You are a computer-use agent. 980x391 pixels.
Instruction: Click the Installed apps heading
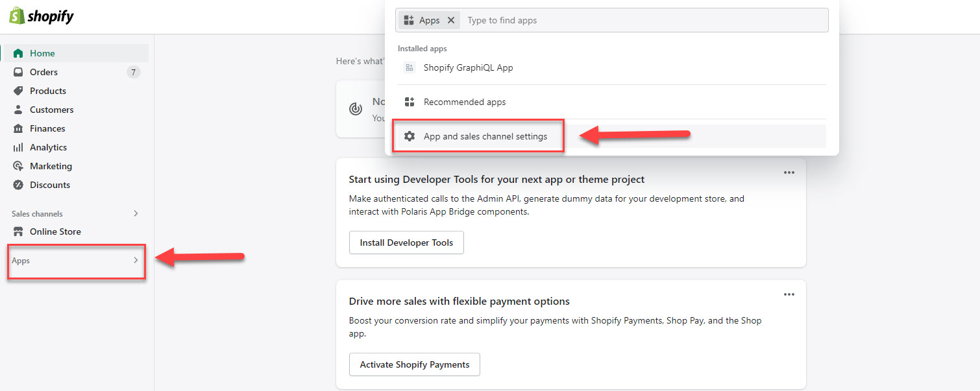[423, 49]
